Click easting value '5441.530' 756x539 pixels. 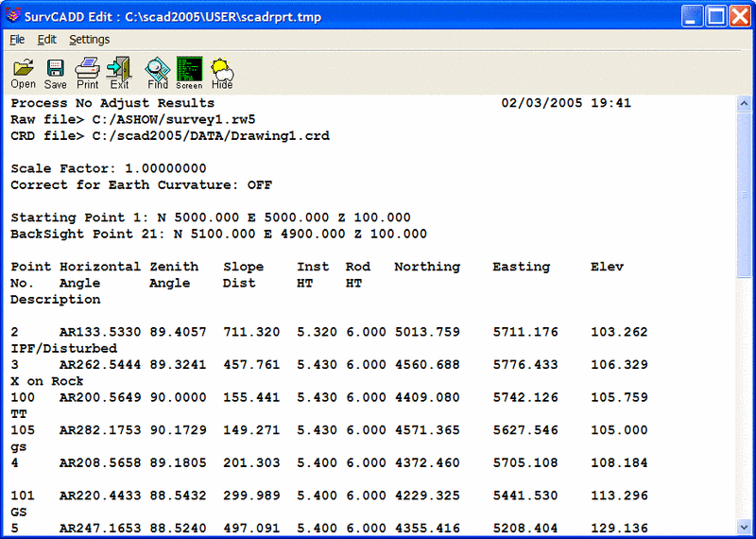click(525, 496)
